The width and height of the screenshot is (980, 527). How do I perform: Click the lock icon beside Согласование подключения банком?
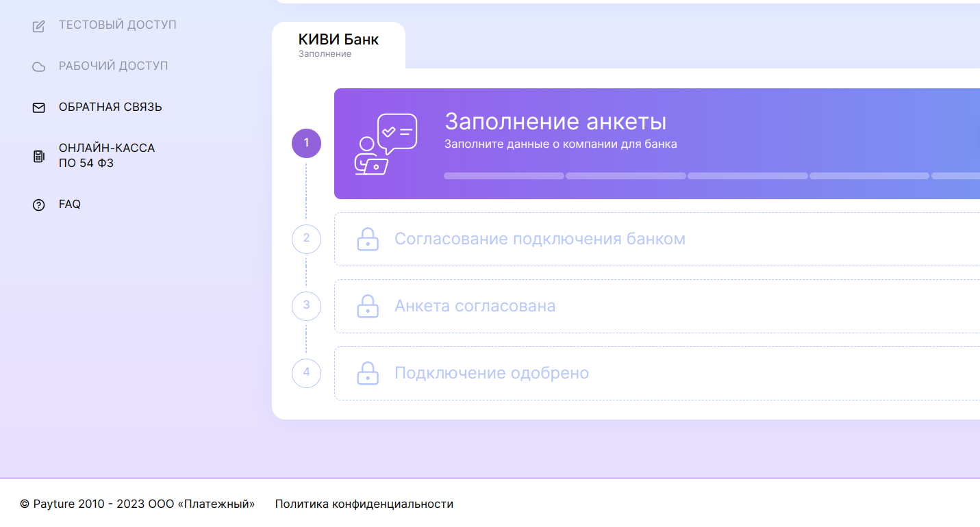click(368, 239)
